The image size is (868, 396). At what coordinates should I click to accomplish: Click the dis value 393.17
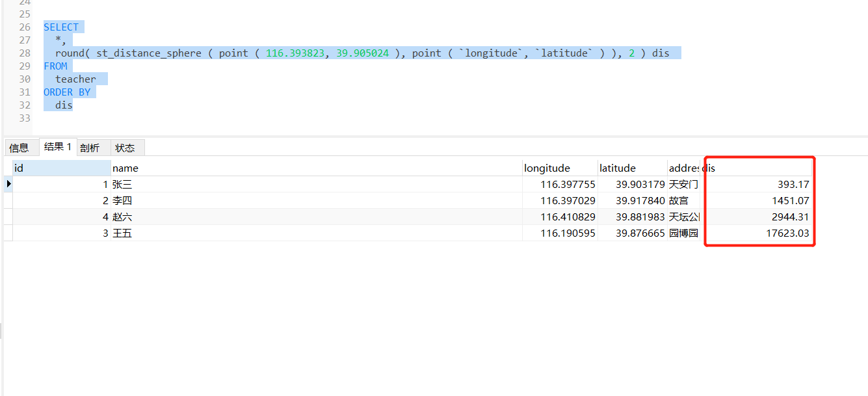[x=793, y=185]
